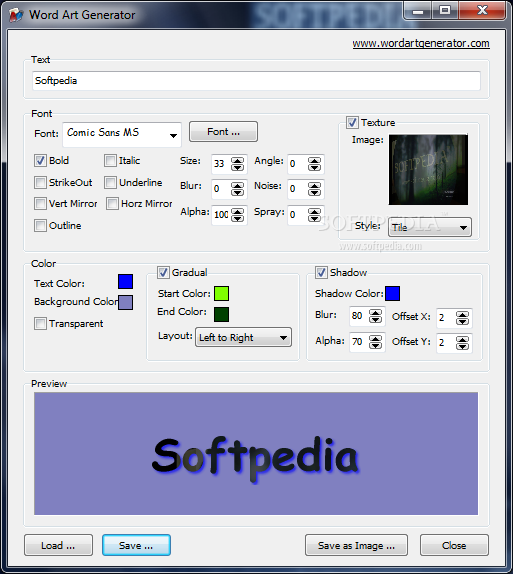This screenshot has width=513, height=574.
Task: Increase the Angle spinner value
Action: tap(315, 160)
